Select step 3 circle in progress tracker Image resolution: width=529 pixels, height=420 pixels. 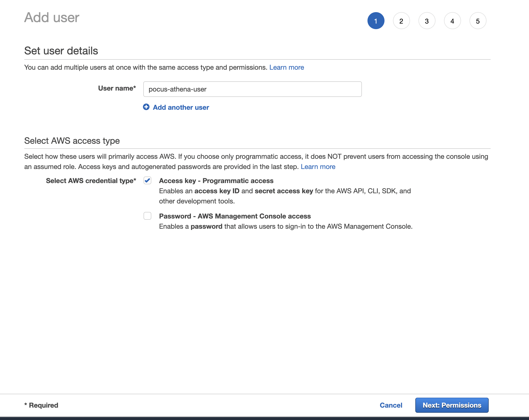pos(427,21)
